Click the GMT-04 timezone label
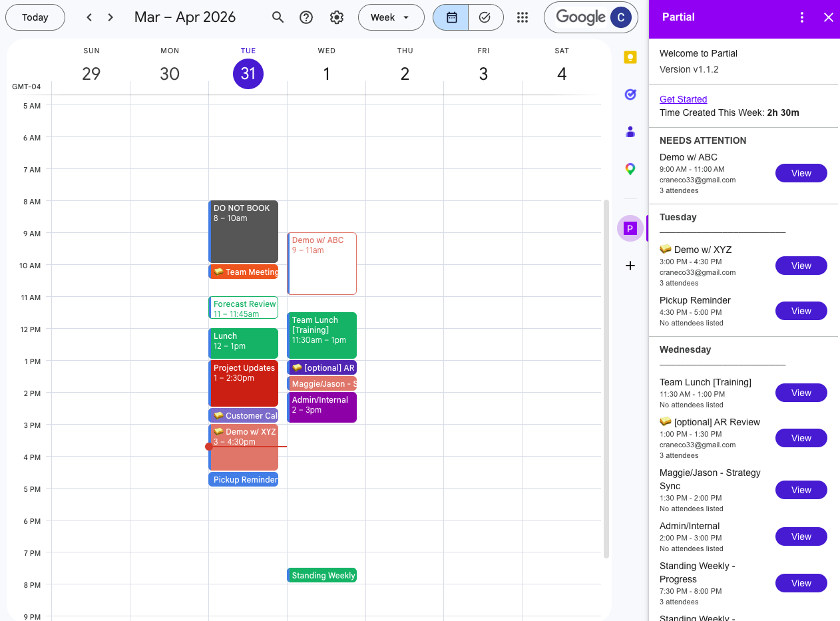This screenshot has width=840, height=621. click(x=27, y=87)
